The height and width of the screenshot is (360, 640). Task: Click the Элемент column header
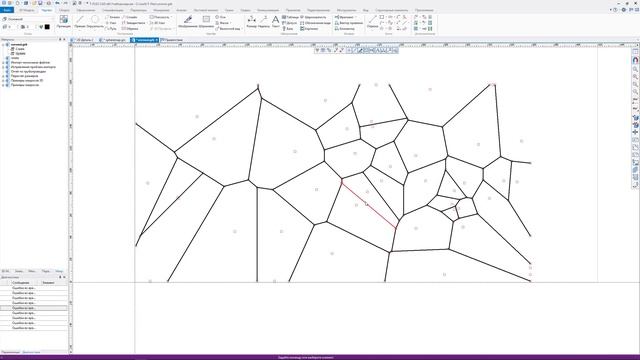[x=48, y=282]
